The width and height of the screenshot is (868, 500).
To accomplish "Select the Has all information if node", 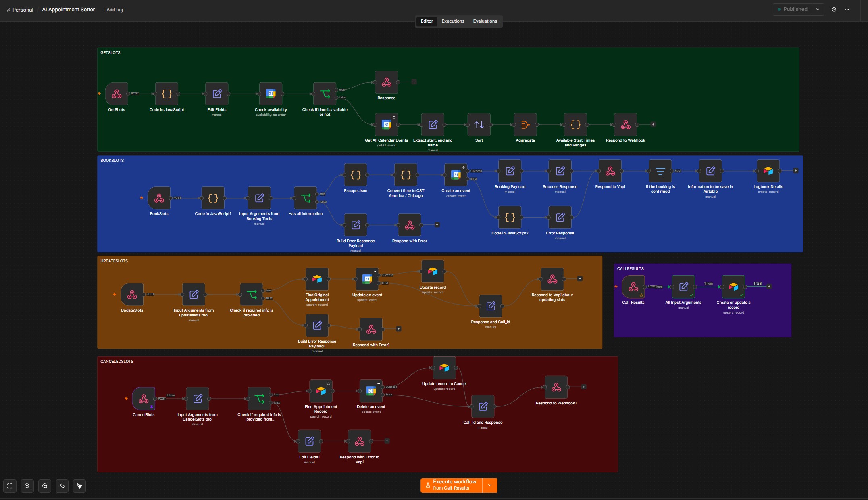I will [306, 198].
